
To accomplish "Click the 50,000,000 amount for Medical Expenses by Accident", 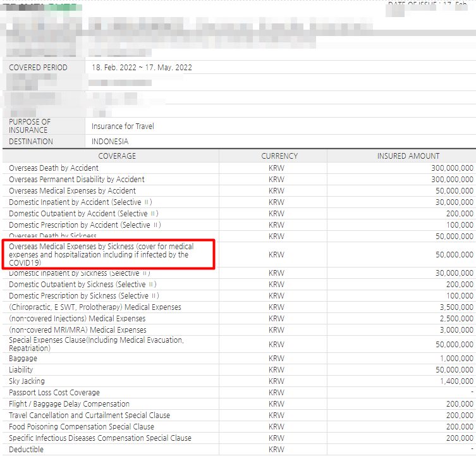I will tap(454, 191).
